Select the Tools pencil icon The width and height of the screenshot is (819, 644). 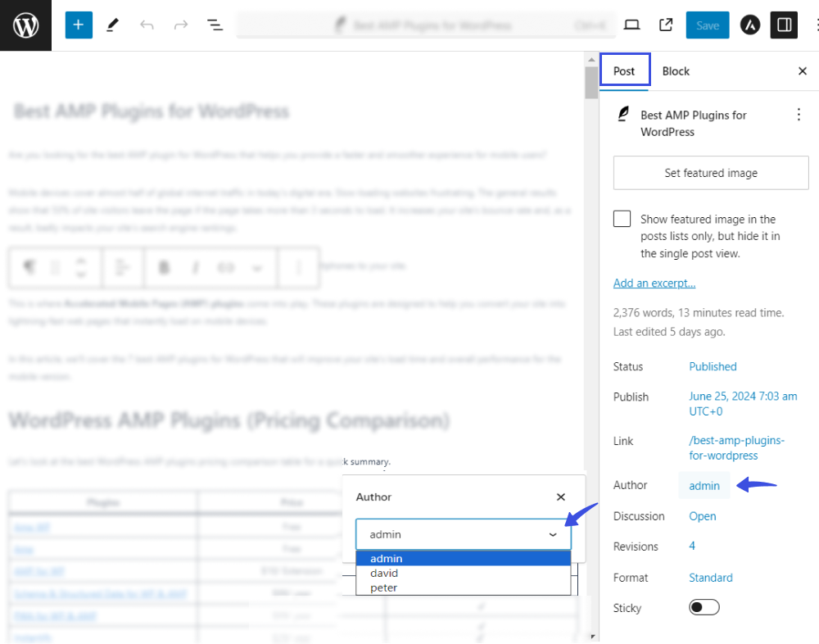[112, 25]
